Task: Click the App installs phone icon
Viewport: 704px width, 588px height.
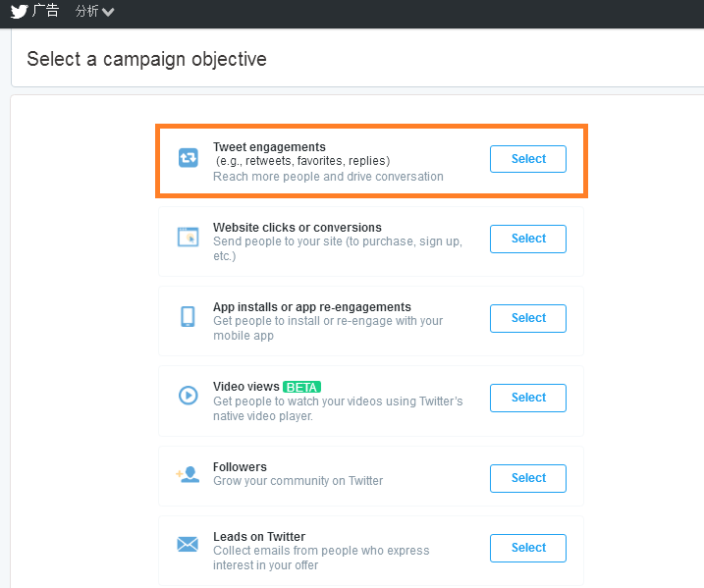Action: (188, 316)
